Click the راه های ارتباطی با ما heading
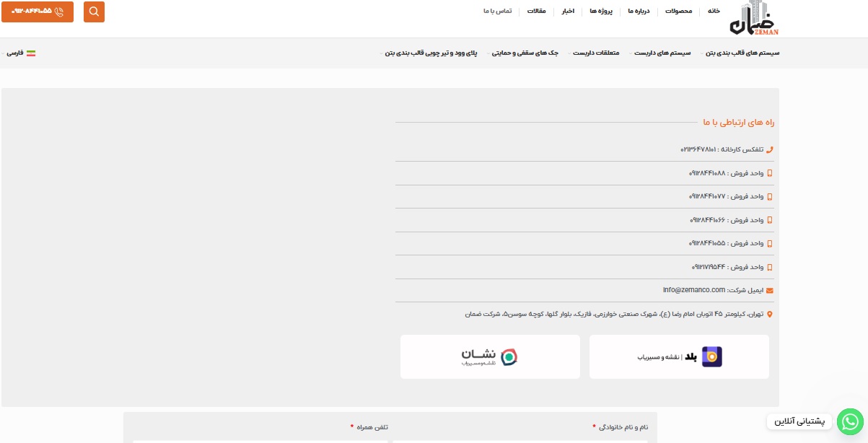The height and width of the screenshot is (443, 868). [x=739, y=123]
